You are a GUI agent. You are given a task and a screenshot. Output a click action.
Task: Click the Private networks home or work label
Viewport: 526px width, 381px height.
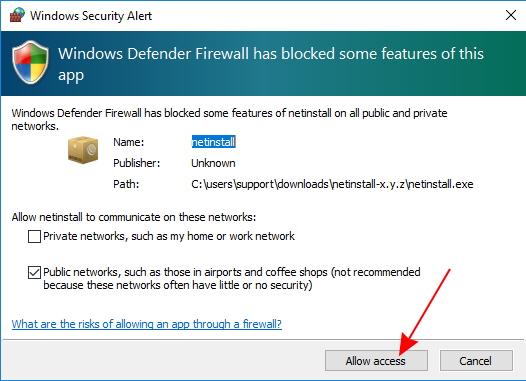point(169,236)
